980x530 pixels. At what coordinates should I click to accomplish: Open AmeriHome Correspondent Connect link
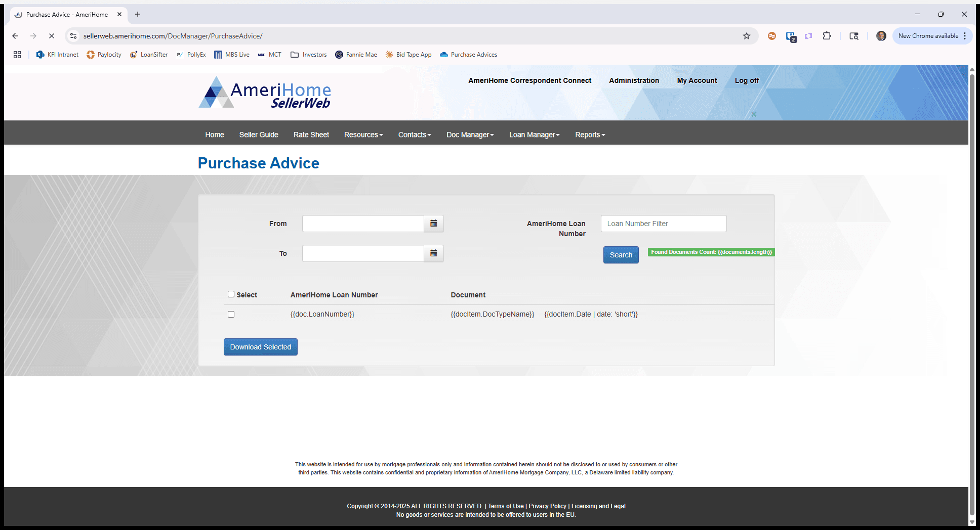tap(529, 80)
